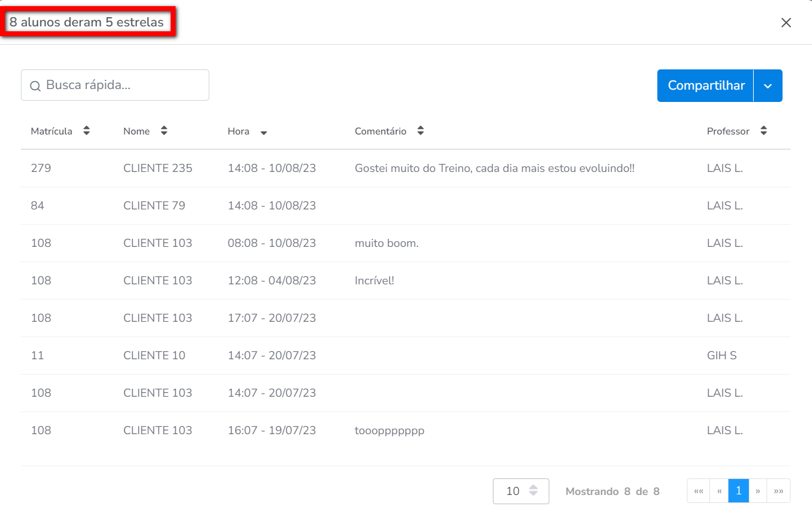Click the 'toooppppppp' comment row
Image resolution: width=812 pixels, height=522 pixels.
pyautogui.click(x=389, y=430)
